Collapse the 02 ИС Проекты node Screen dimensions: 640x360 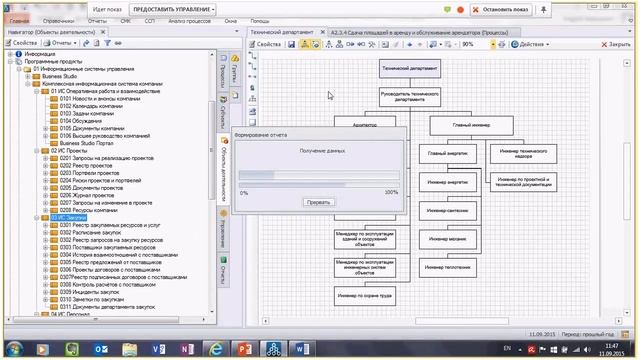(x=37, y=151)
